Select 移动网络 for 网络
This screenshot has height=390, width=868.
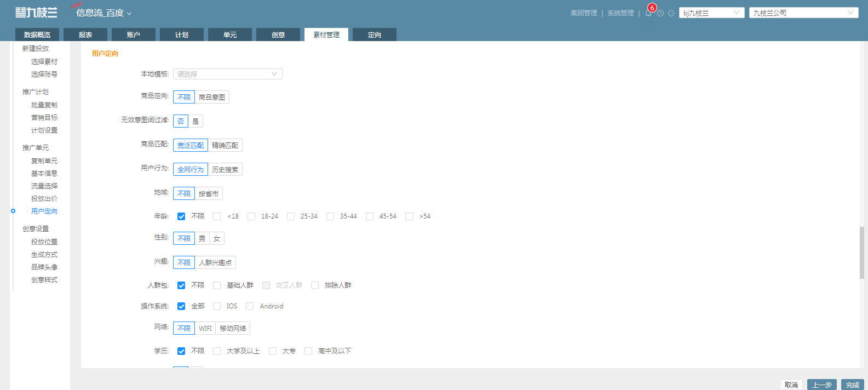[x=233, y=328]
